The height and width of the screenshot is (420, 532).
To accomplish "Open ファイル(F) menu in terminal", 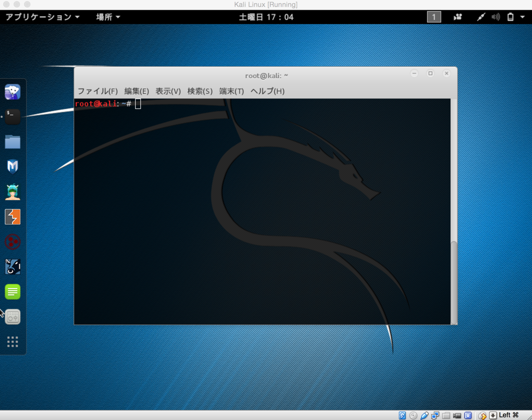I will click(x=98, y=91).
